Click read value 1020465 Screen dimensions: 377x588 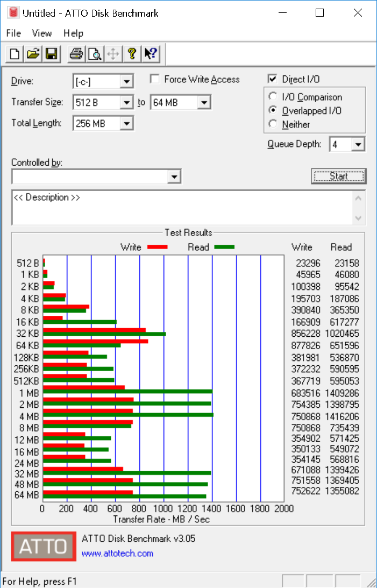tap(342, 334)
